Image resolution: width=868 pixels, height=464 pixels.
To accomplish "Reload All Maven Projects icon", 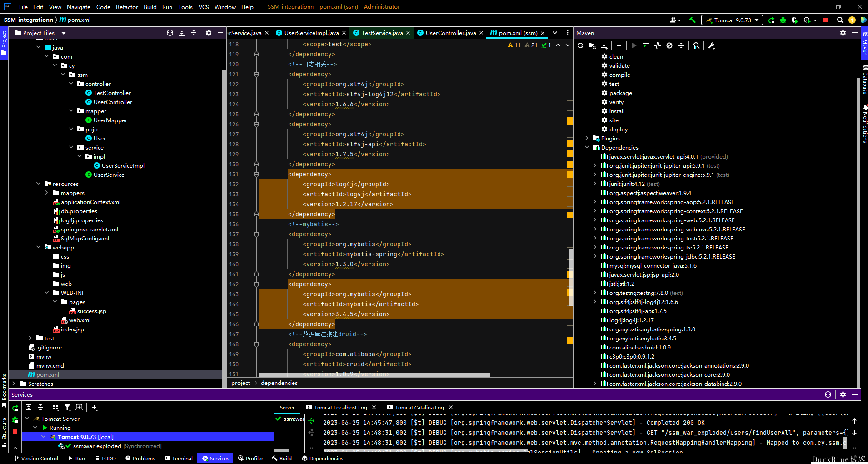I will click(580, 45).
